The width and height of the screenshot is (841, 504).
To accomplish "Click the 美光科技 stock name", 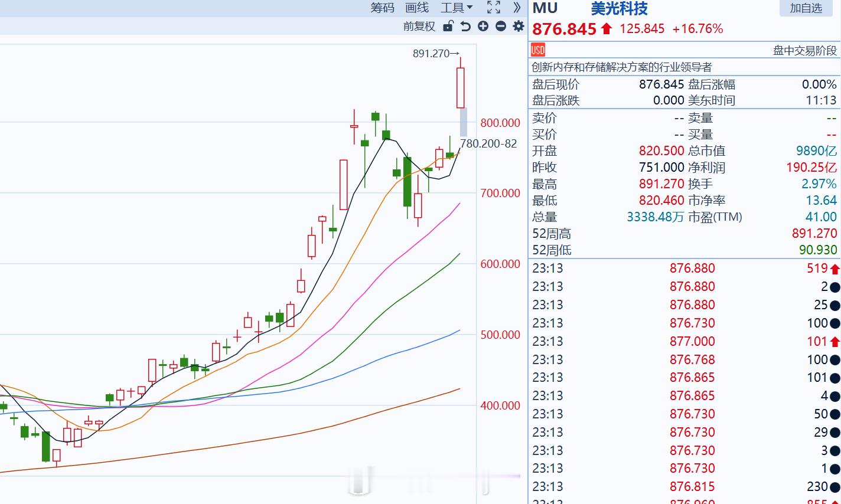I will pos(620,8).
